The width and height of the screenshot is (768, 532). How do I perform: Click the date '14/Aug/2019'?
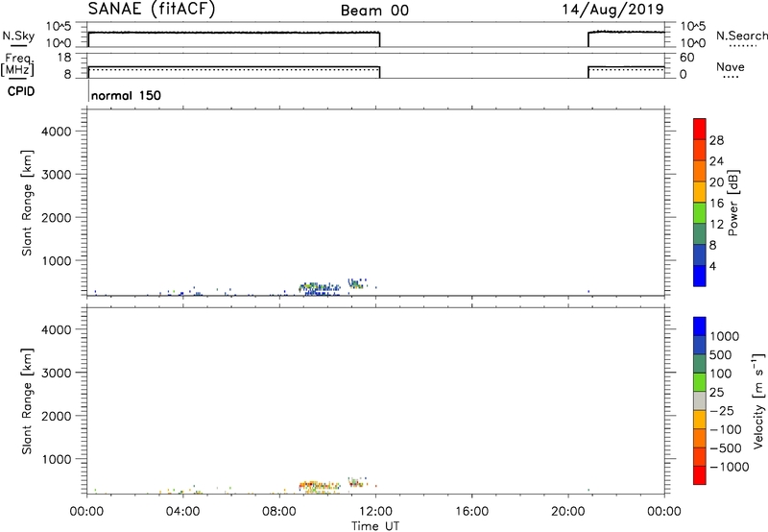coord(612,10)
